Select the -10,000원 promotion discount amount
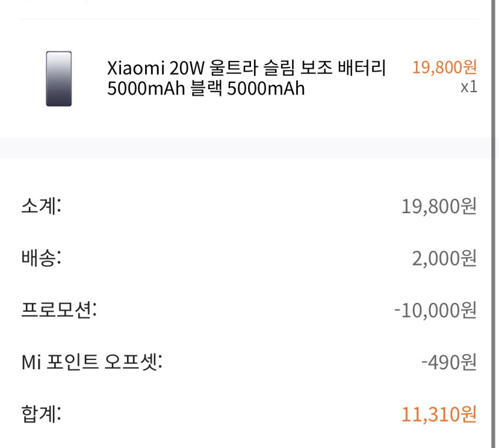 435,310
